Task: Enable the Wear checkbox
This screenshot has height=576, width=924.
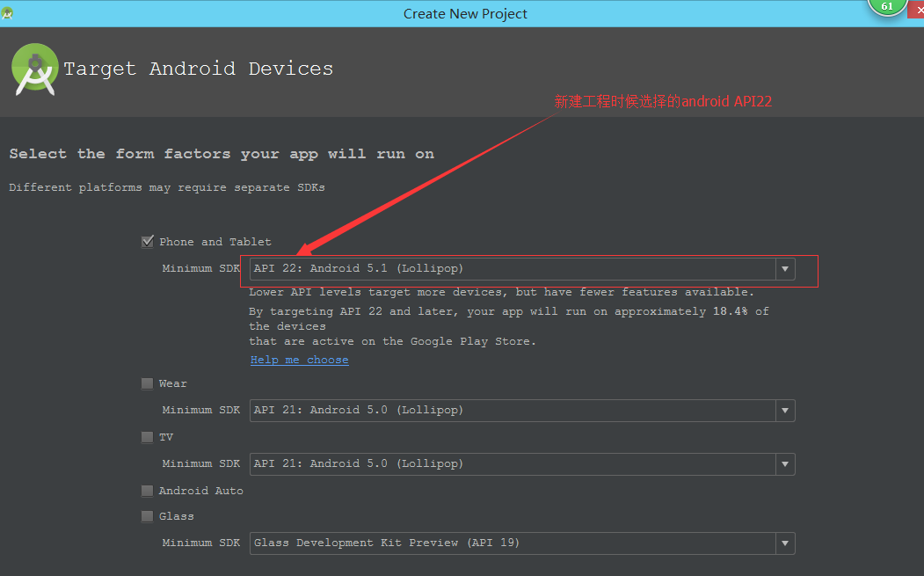Action: pos(148,383)
